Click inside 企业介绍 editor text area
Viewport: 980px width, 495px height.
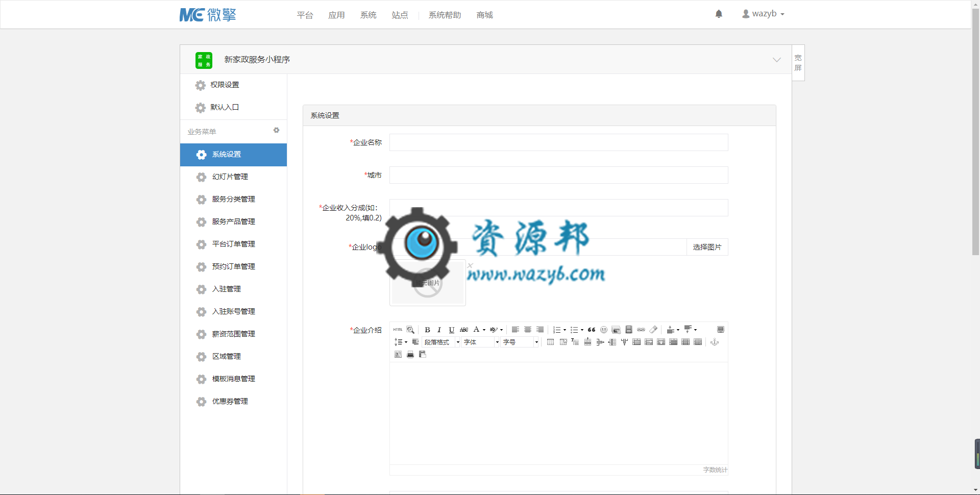pyautogui.click(x=558, y=413)
